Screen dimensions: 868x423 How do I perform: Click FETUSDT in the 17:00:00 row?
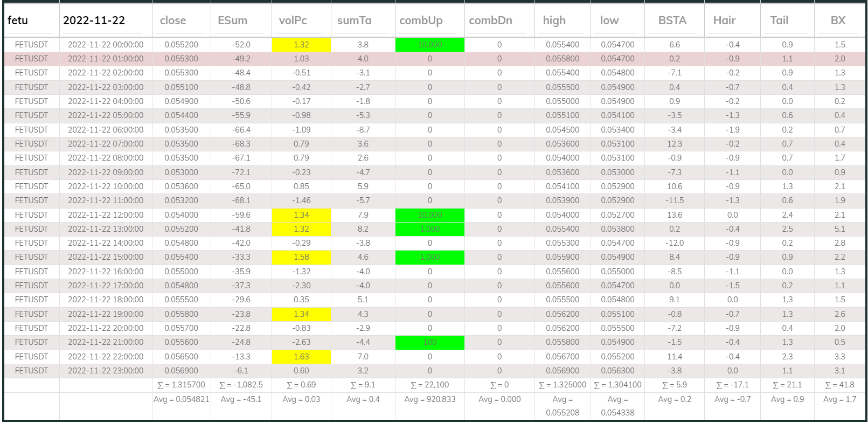point(31,286)
